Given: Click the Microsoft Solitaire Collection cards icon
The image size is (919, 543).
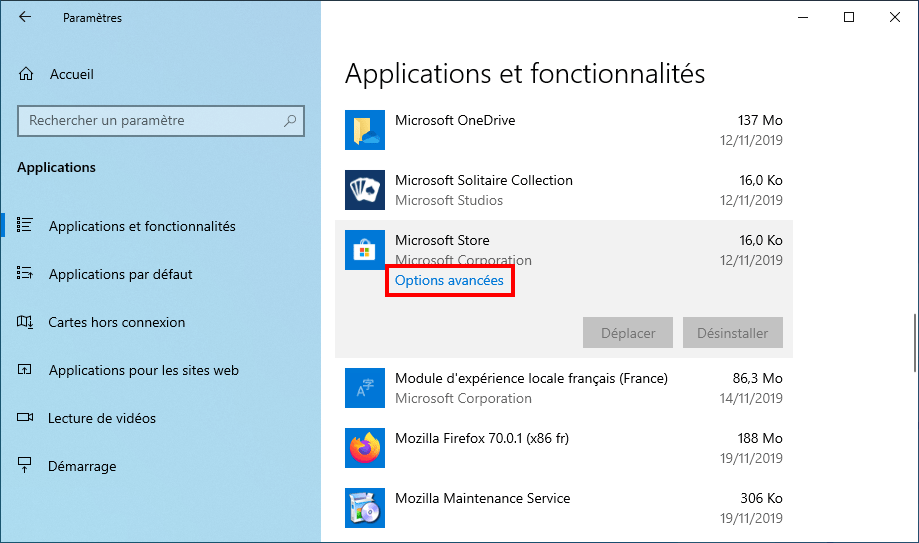Looking at the screenshot, I should point(365,189).
